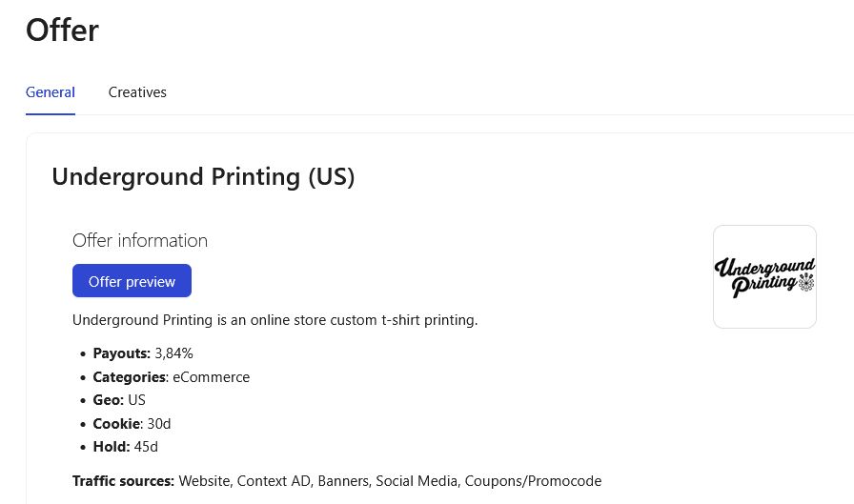Image resolution: width=854 pixels, height=504 pixels.
Task: Click the Offer information subheading
Action: [x=140, y=241]
